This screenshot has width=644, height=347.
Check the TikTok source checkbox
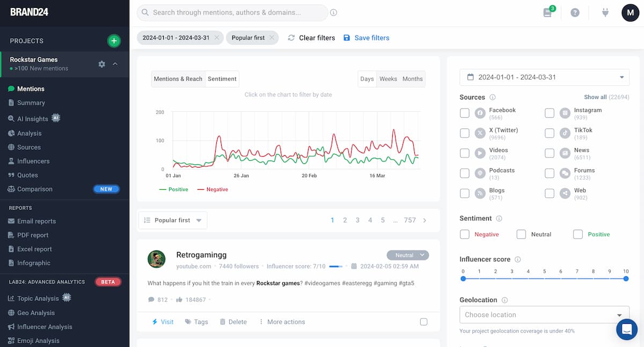550,133
